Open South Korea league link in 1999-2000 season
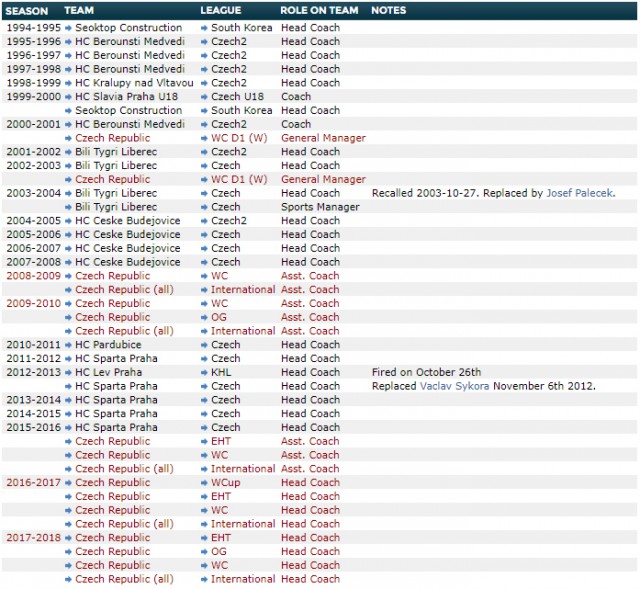The width and height of the screenshot is (640, 589). click(x=242, y=111)
